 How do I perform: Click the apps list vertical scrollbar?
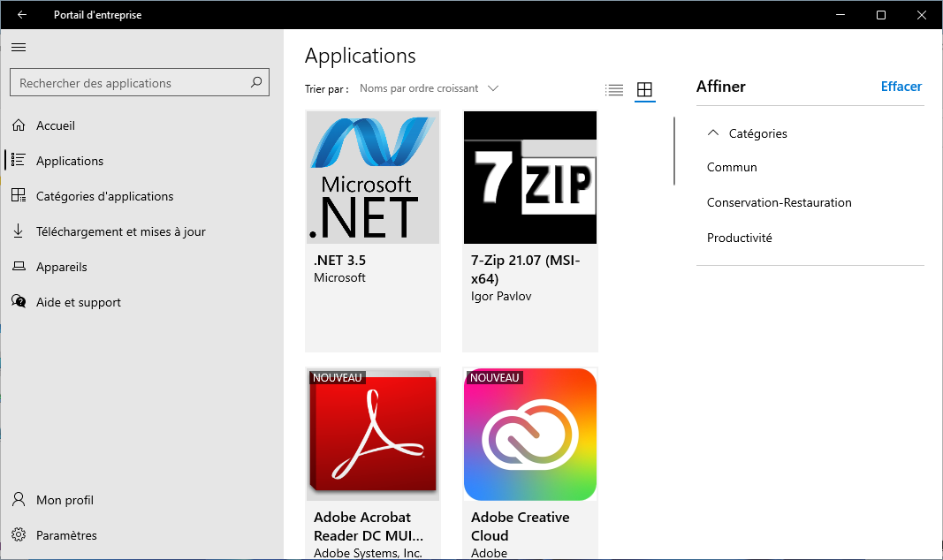[x=674, y=151]
